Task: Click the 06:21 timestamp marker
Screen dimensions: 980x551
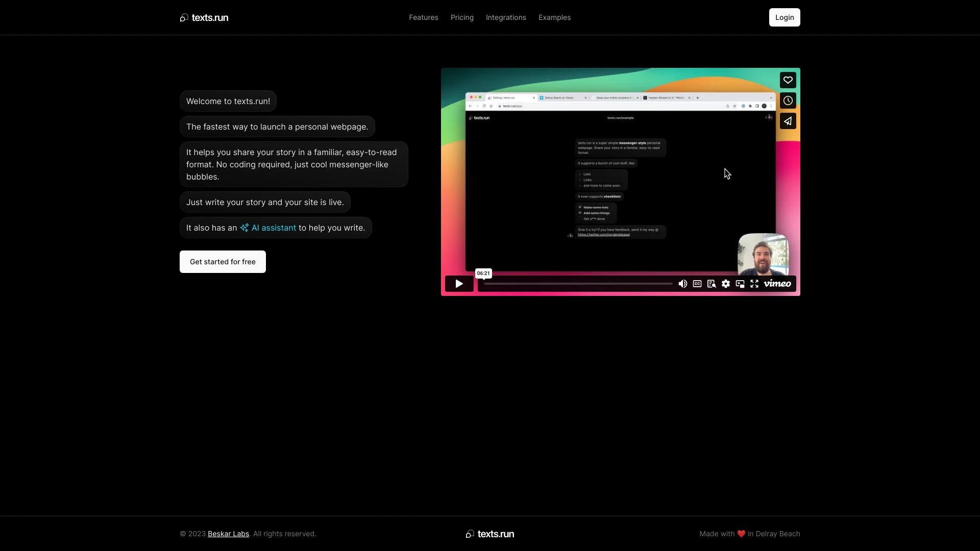Action: 483,273
